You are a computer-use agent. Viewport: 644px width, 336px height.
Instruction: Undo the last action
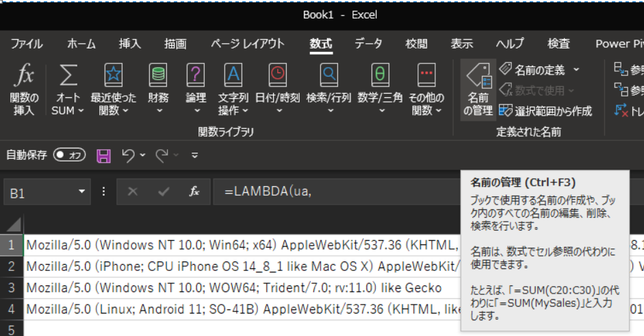(x=128, y=155)
